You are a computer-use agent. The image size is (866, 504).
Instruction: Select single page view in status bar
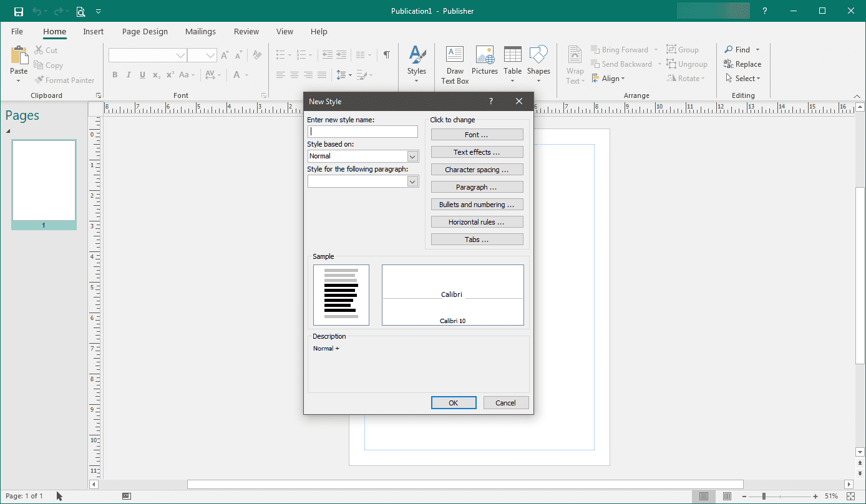coord(704,496)
